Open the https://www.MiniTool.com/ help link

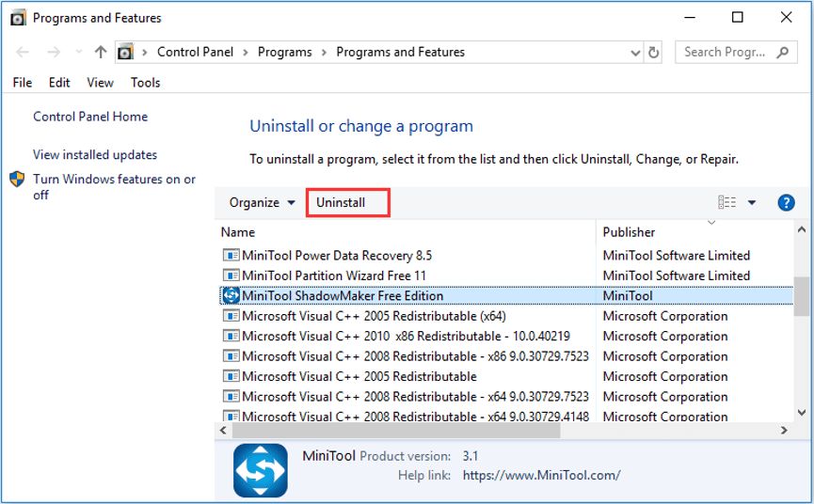click(x=541, y=475)
